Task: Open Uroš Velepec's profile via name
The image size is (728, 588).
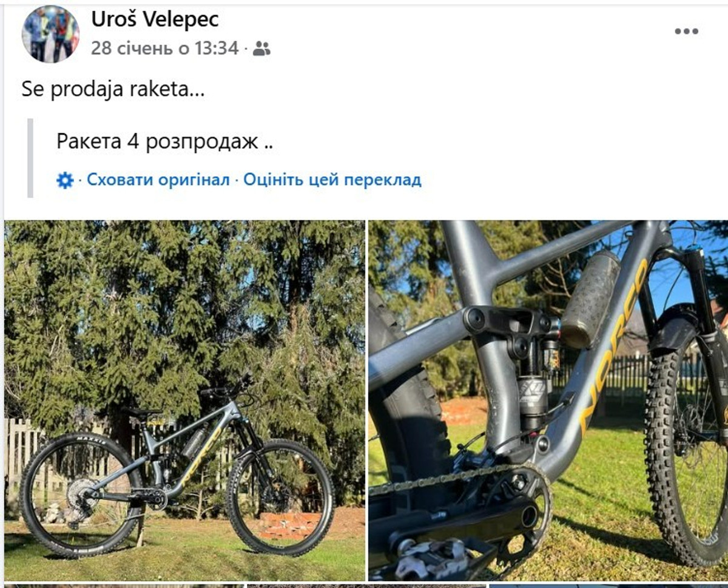Action: click(155, 19)
